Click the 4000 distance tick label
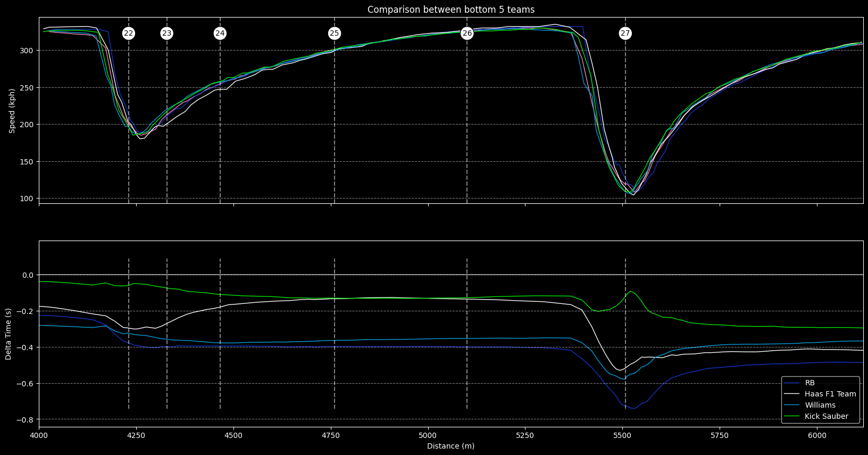868x455 pixels. click(39, 435)
